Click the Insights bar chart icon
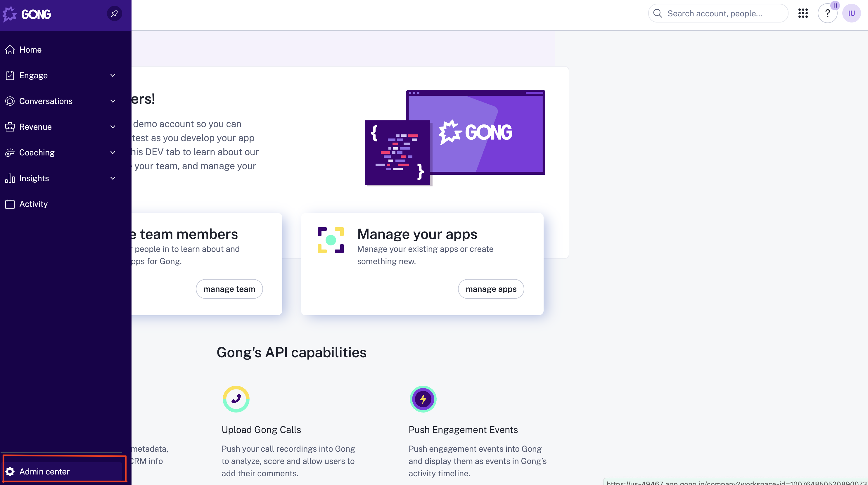The image size is (868, 485). [x=10, y=178]
